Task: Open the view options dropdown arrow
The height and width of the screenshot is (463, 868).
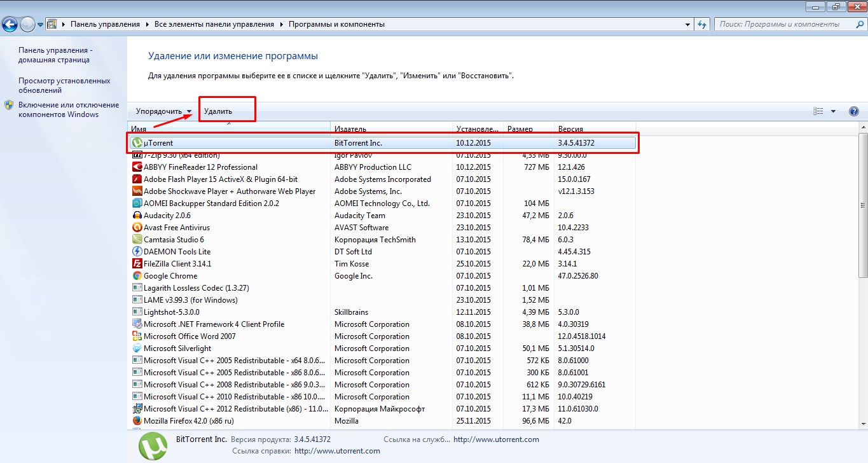Action: click(833, 111)
